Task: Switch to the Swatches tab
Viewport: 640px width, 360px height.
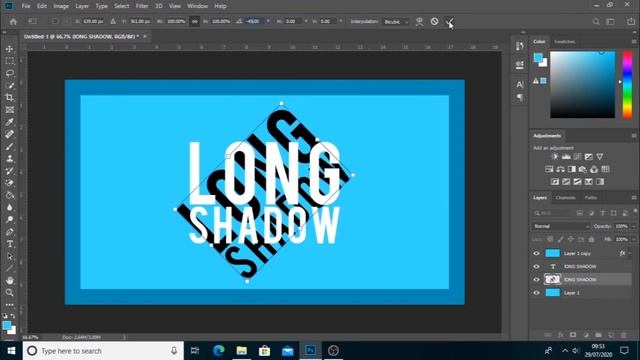Action: pyautogui.click(x=564, y=42)
